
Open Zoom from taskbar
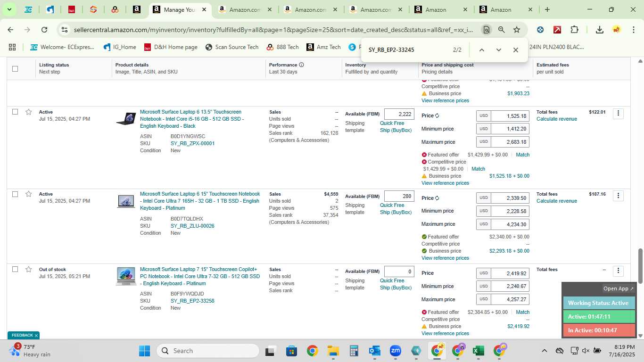pos(395,351)
